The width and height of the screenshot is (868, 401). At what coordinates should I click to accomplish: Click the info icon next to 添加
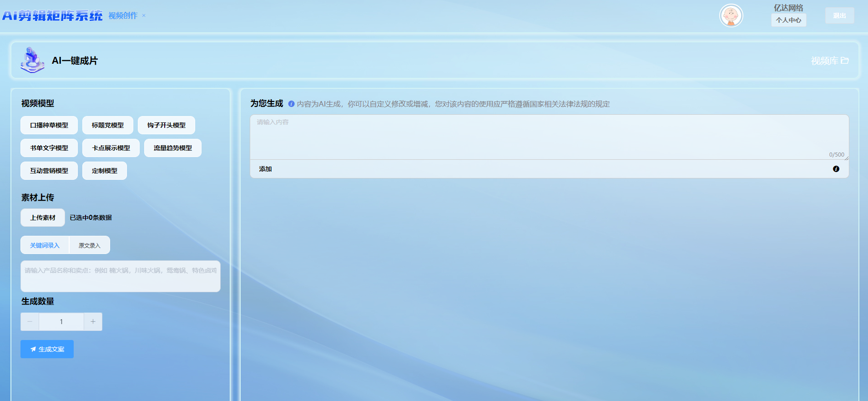click(836, 169)
